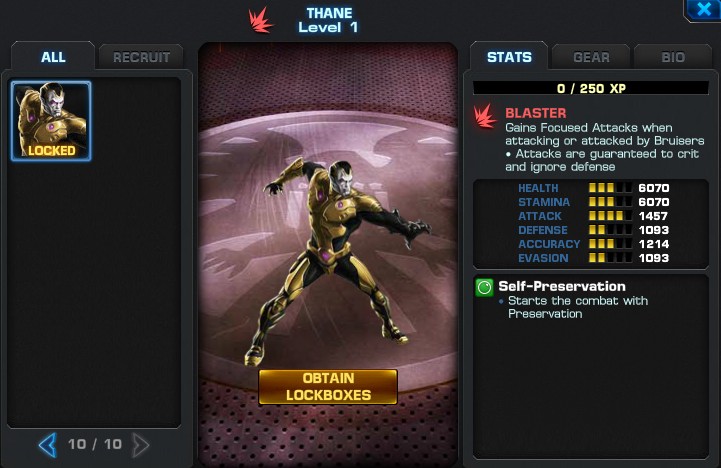The width and height of the screenshot is (721, 468).
Task: Click the Obtain Lockboxes button
Action: click(328, 387)
